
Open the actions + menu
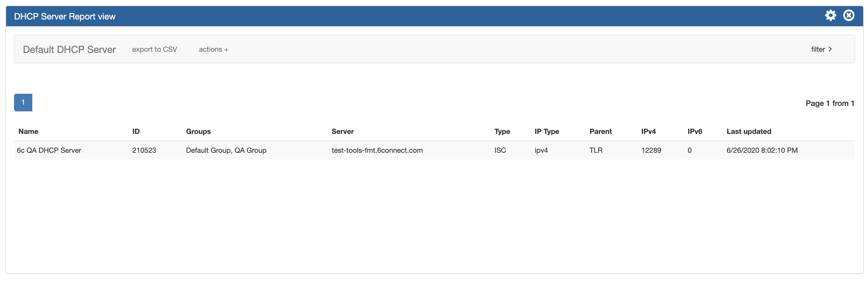click(213, 50)
